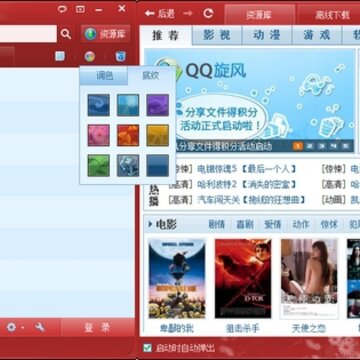The width and height of the screenshot is (360, 360).
Task: Select banner page indicator 4
Action: 333,146
